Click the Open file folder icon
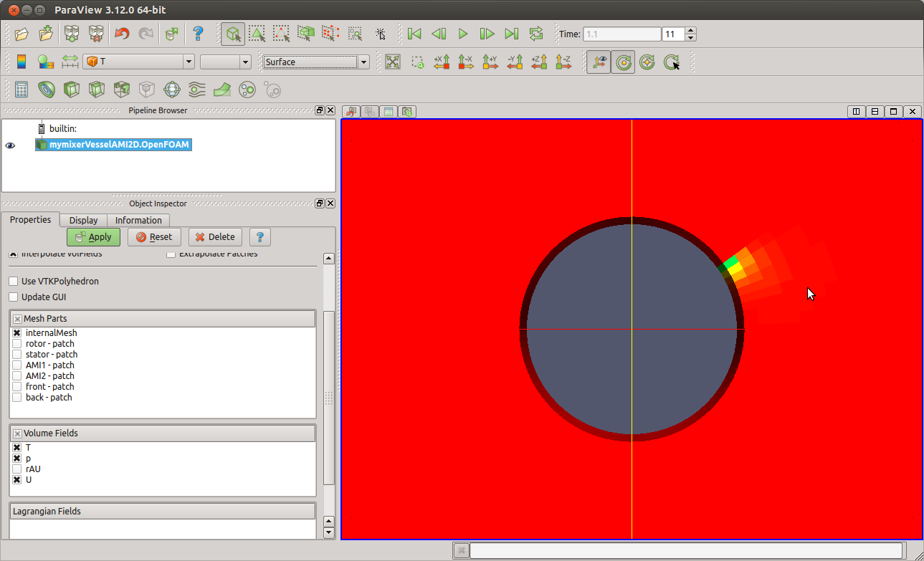Screen dimensions: 924x561 pyautogui.click(x=22, y=34)
